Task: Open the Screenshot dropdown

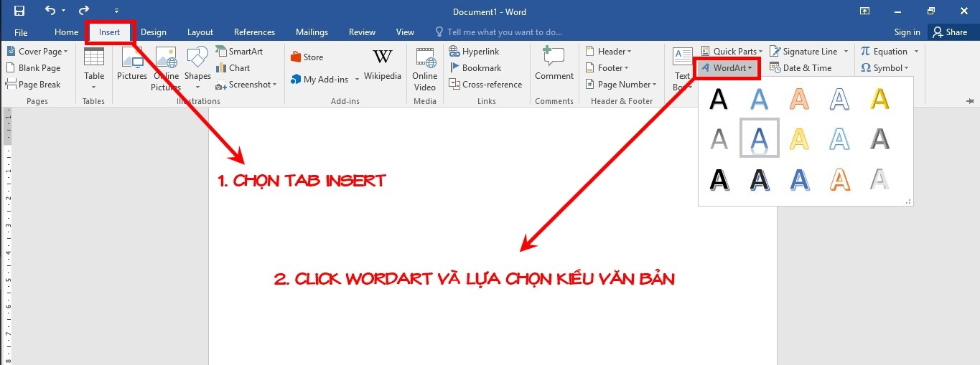Action: tap(246, 85)
